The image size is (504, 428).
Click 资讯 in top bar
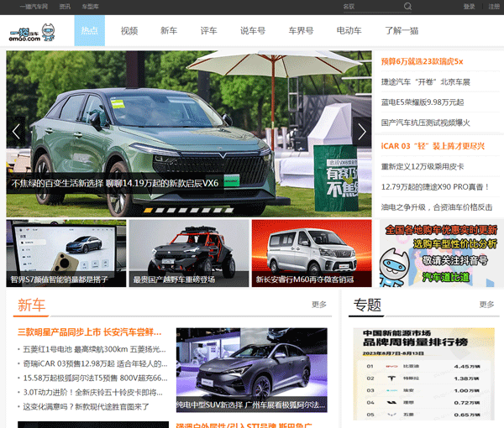pyautogui.click(x=65, y=7)
